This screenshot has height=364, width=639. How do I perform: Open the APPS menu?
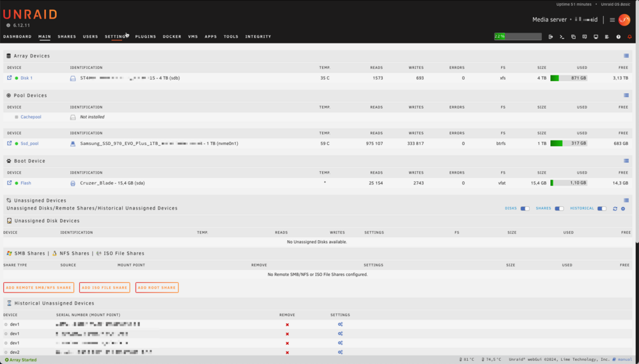pos(211,36)
